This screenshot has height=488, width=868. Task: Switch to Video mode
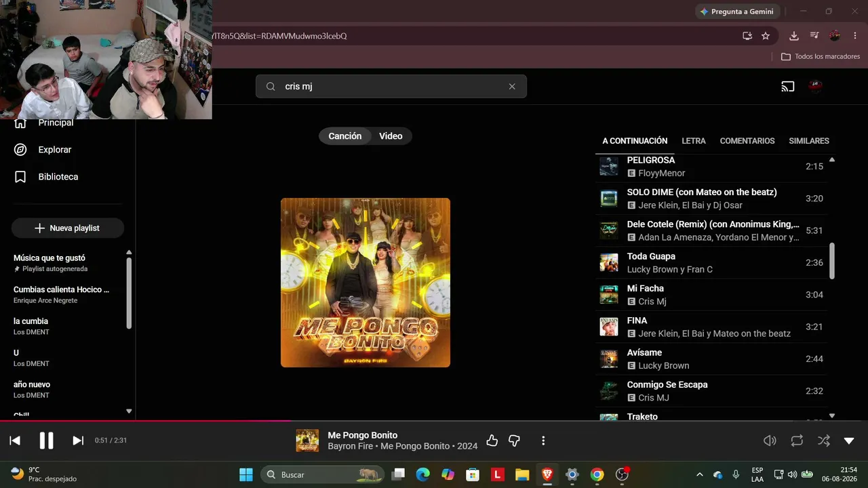391,136
